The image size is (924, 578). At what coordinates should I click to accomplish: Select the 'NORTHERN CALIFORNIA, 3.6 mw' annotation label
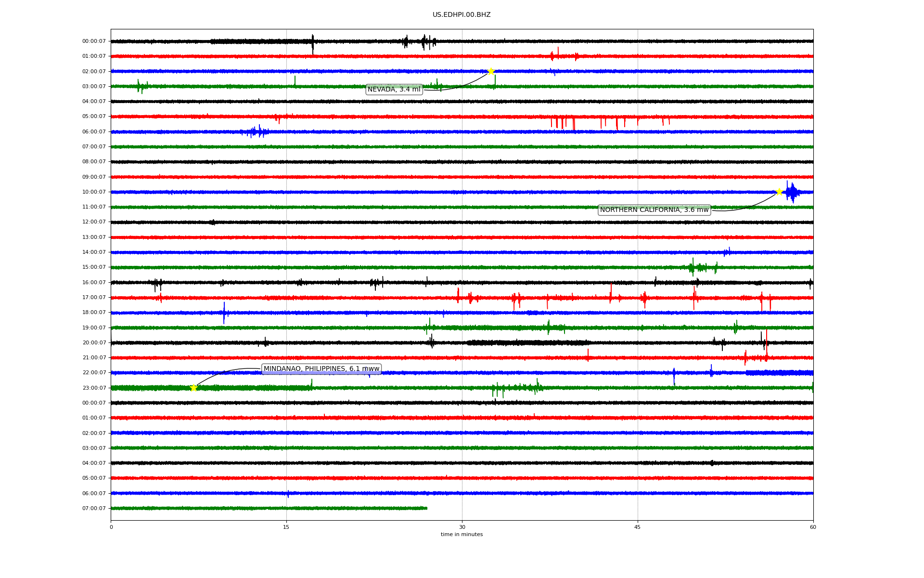point(654,210)
